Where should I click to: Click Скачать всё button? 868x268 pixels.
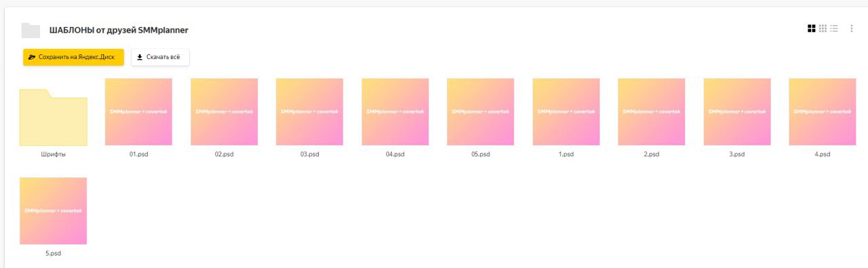pyautogui.click(x=160, y=57)
